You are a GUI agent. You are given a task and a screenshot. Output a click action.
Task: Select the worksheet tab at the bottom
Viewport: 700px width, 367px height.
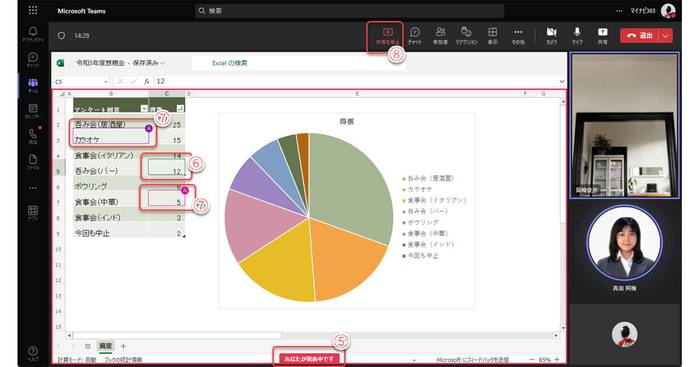point(106,346)
